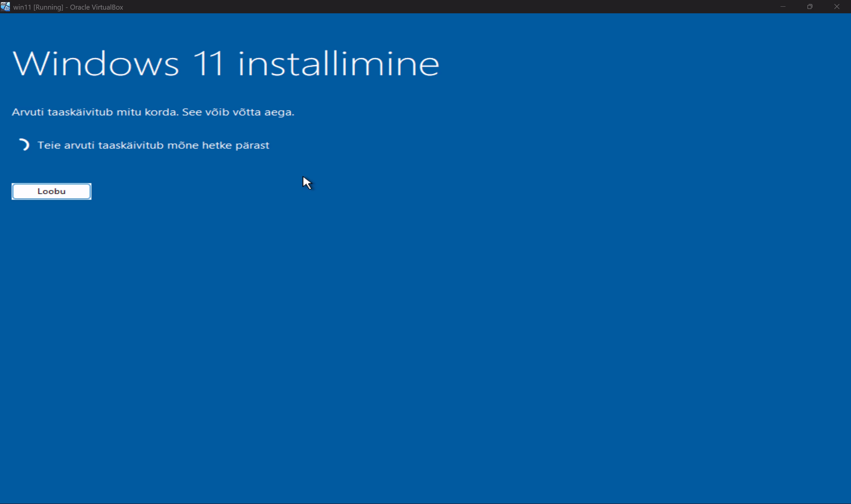Restore down the VirtualBox window
The image size is (851, 504).
809,6
